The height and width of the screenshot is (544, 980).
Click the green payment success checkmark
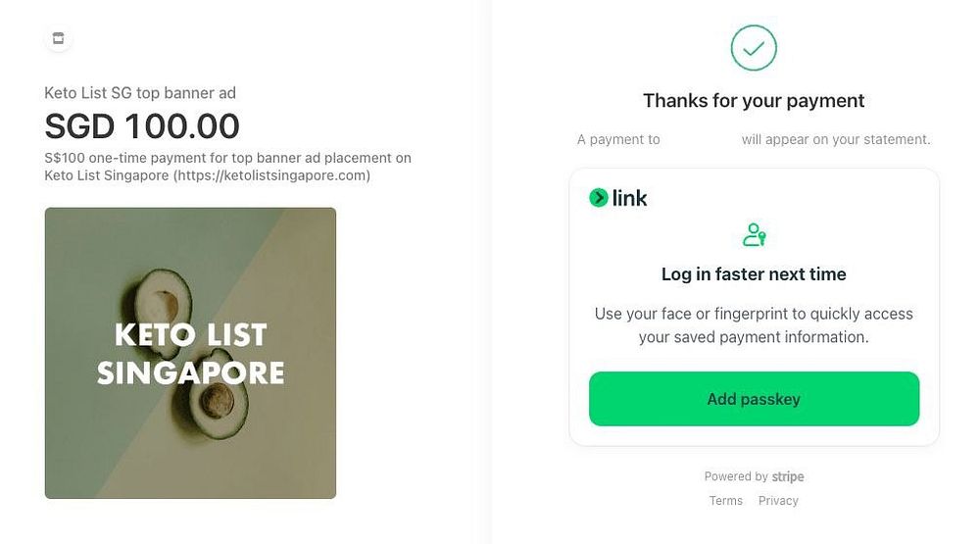tap(754, 47)
